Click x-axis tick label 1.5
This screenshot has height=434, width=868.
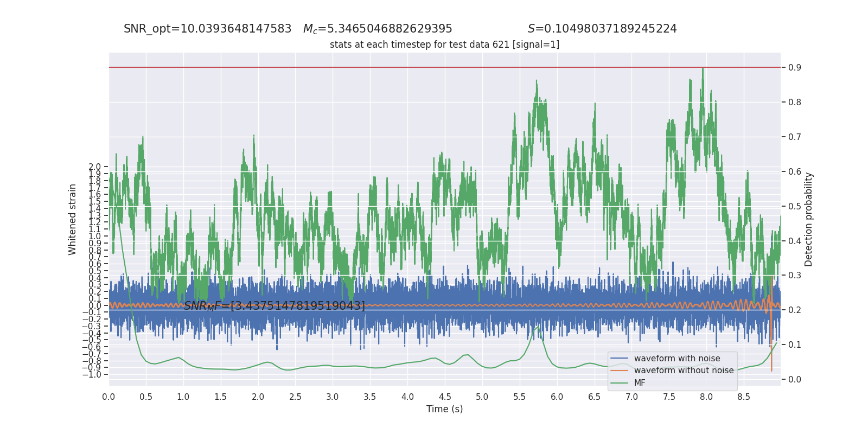[x=220, y=397]
